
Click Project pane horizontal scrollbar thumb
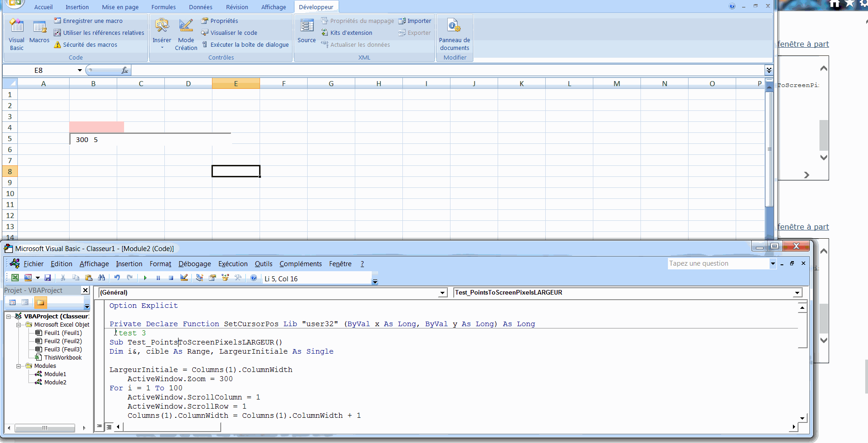pos(45,428)
